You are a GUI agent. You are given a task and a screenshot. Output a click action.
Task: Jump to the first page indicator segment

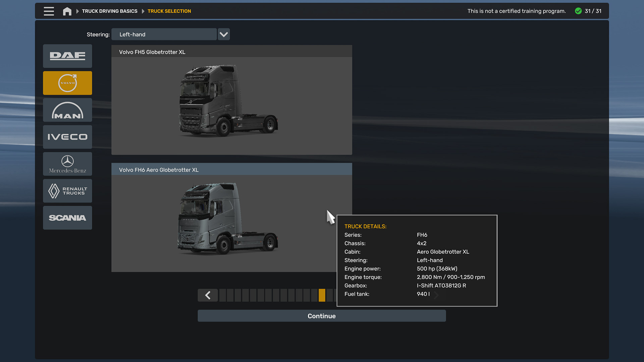[222, 295]
